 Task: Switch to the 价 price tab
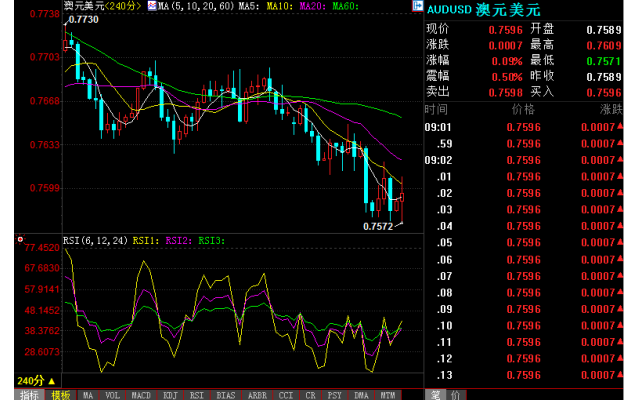(455, 395)
